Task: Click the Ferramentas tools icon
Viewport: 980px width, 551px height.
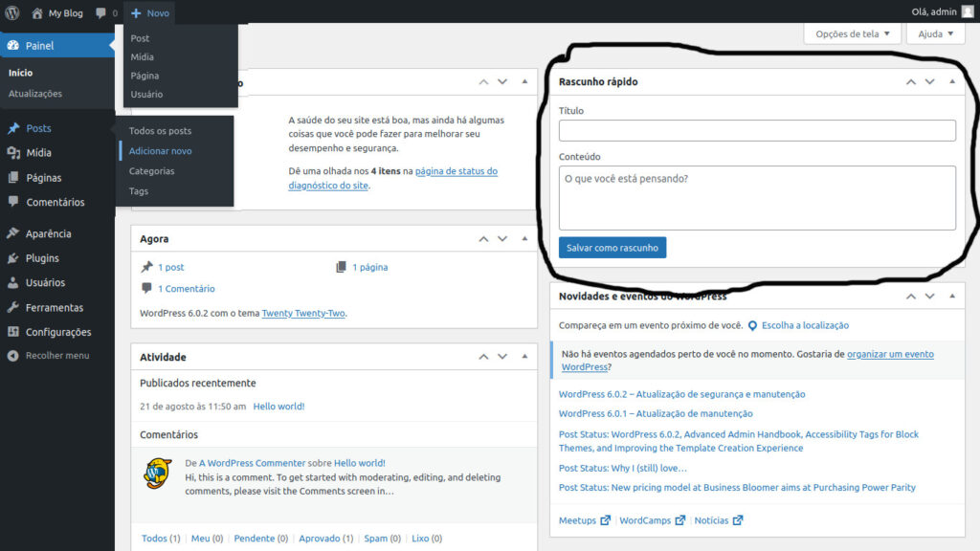Action: 15,307
